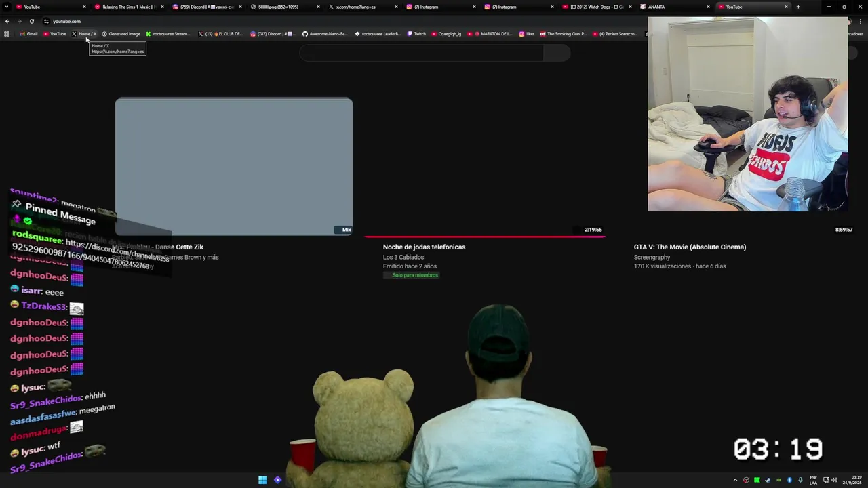Open Noche de jodas telefonicas video title
This screenshot has height=488, width=868.
point(424,247)
